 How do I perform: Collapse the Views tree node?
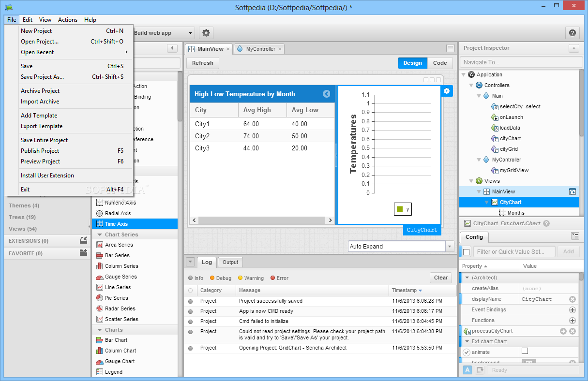tap(471, 181)
